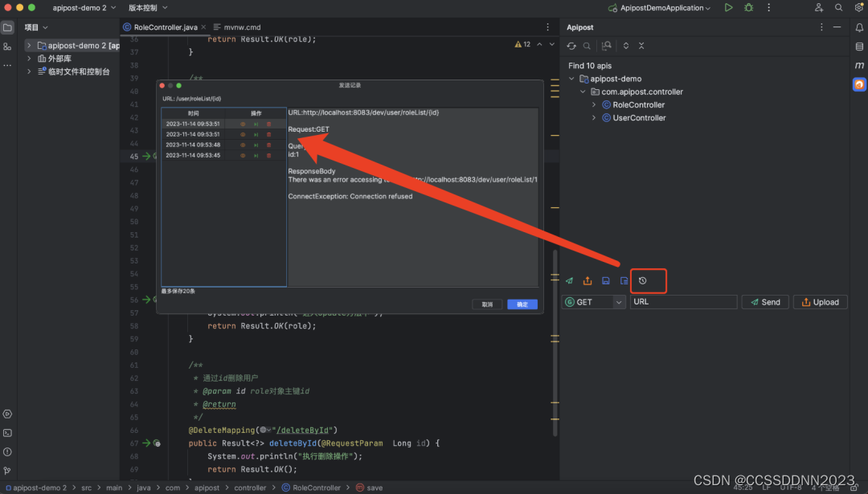
Task: Open the Structure tool window icon
Action: click(7, 47)
